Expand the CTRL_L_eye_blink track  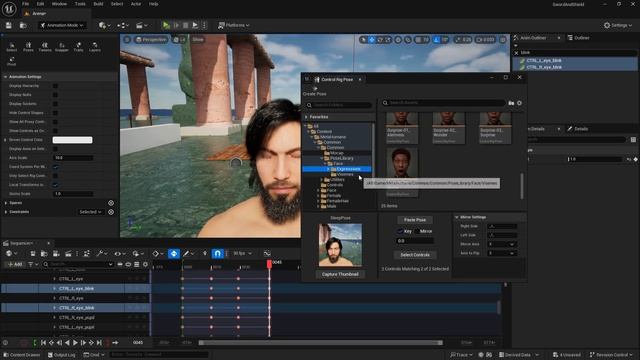point(55,289)
